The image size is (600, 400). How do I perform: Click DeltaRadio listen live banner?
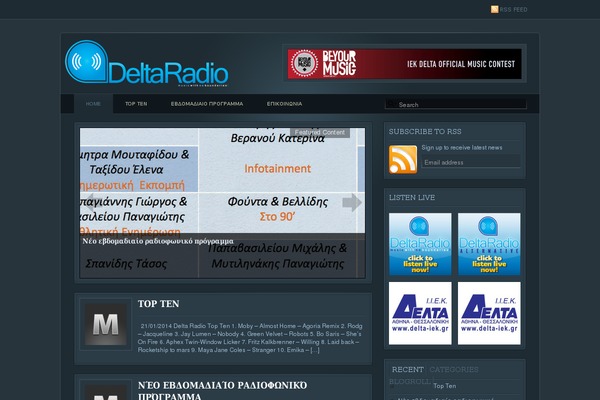coord(420,244)
